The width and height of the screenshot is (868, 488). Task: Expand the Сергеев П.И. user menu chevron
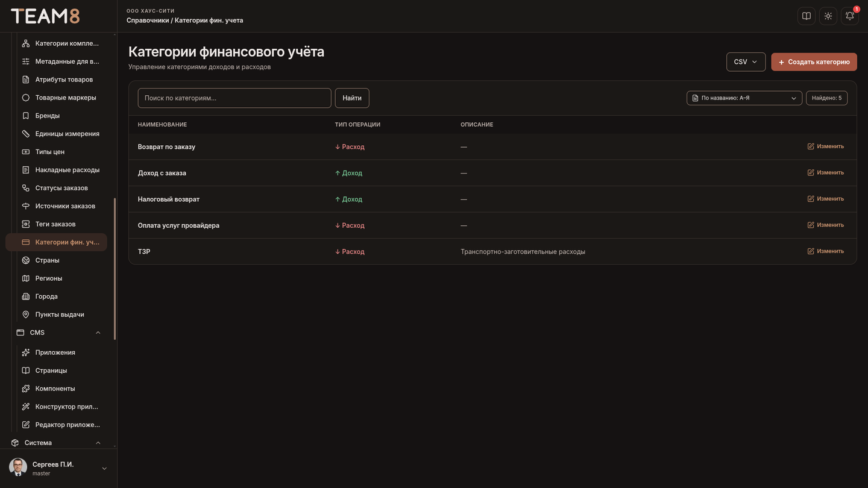point(104,469)
